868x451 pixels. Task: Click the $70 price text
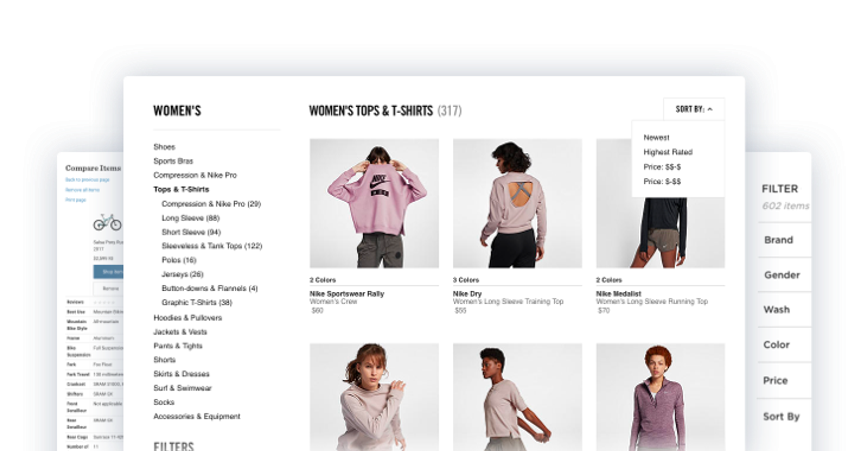pyautogui.click(x=604, y=310)
